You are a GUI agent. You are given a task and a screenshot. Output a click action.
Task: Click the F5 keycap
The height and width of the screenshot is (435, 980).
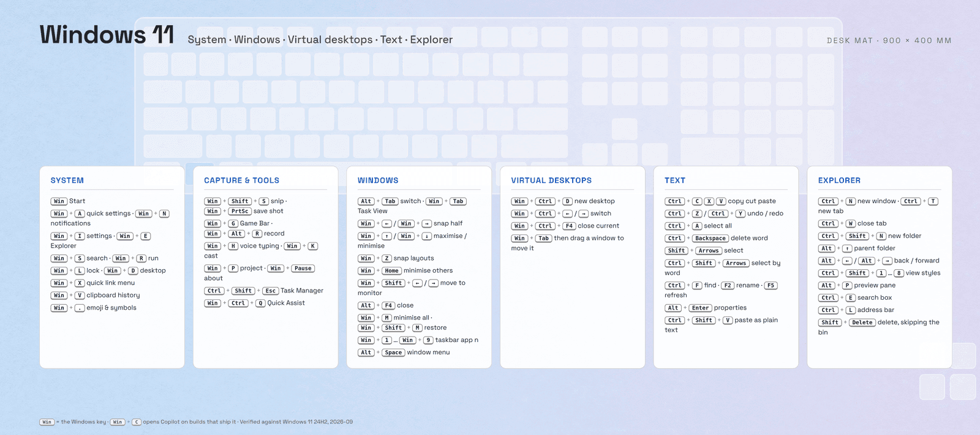[771, 286]
